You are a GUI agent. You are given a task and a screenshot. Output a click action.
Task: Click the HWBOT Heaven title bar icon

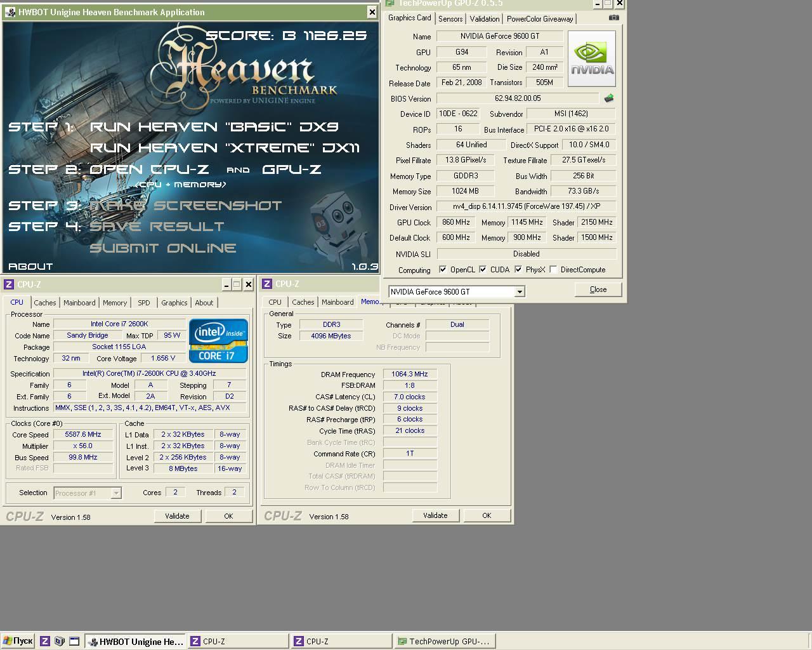[10, 12]
